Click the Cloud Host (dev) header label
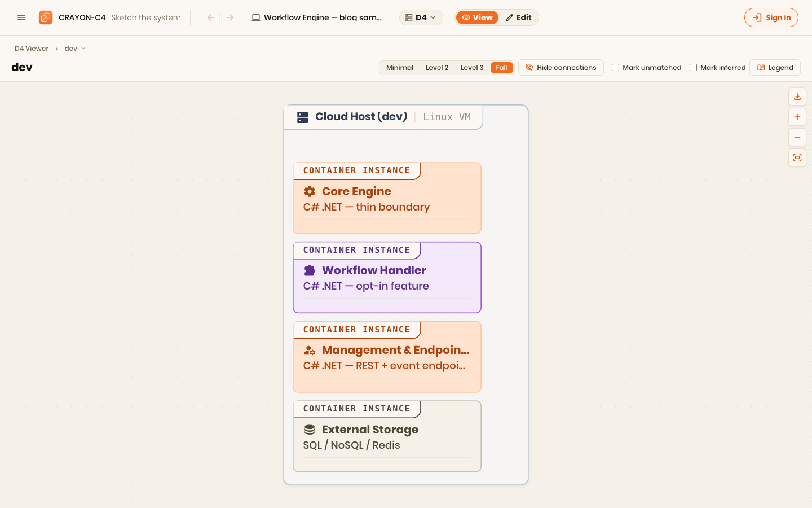The image size is (812, 508). [361, 117]
